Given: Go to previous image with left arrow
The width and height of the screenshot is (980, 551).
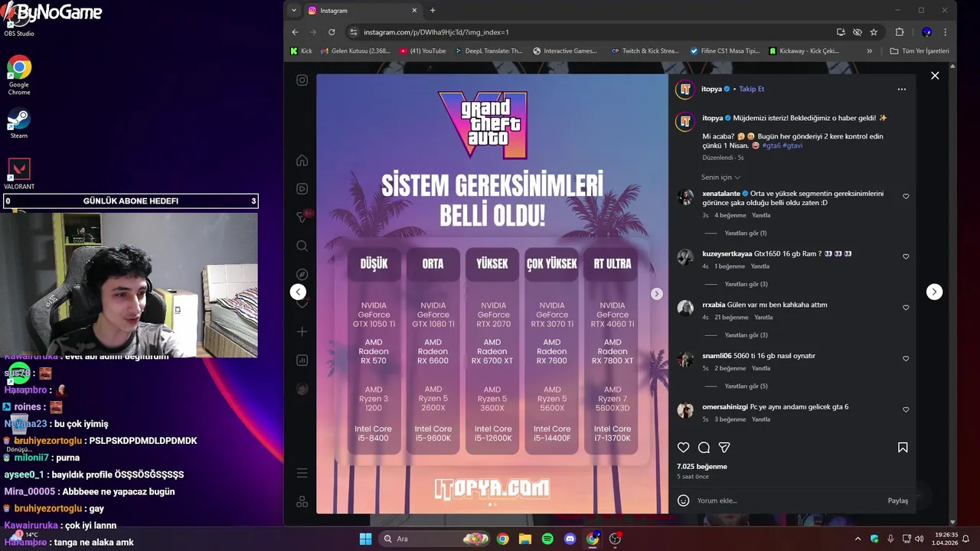Looking at the screenshot, I should (299, 292).
